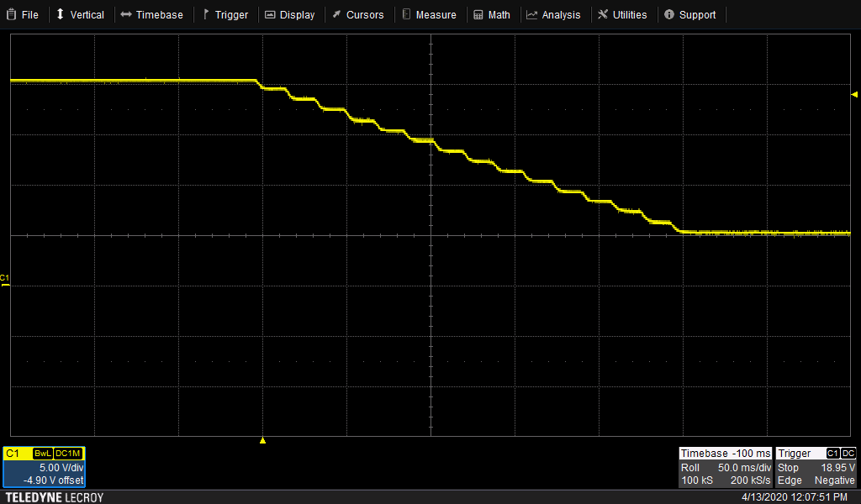Image resolution: width=861 pixels, height=504 pixels.
Task: Click the Measure ruler icon
Action: [x=406, y=14]
